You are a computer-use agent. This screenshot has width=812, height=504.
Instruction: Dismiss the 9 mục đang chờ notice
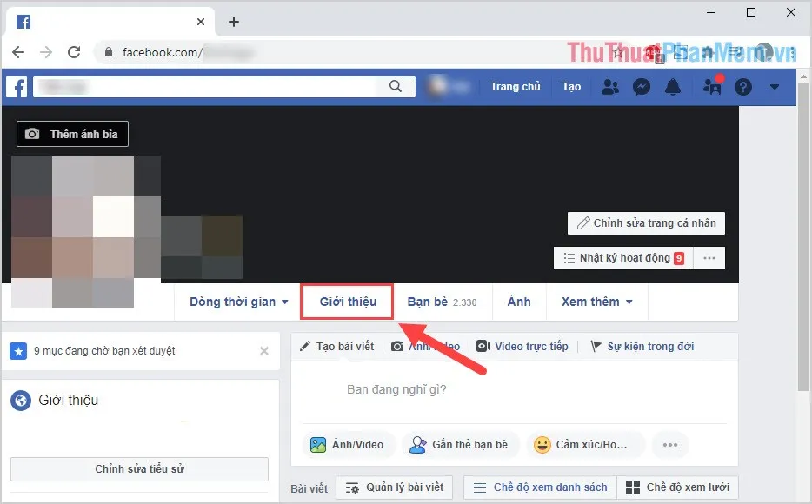point(264,351)
